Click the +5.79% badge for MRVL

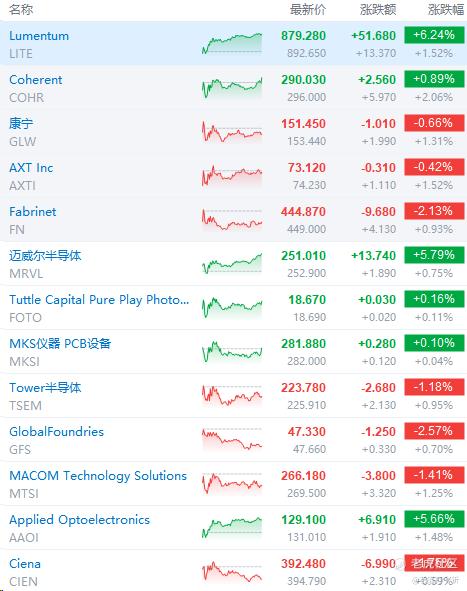(434, 255)
